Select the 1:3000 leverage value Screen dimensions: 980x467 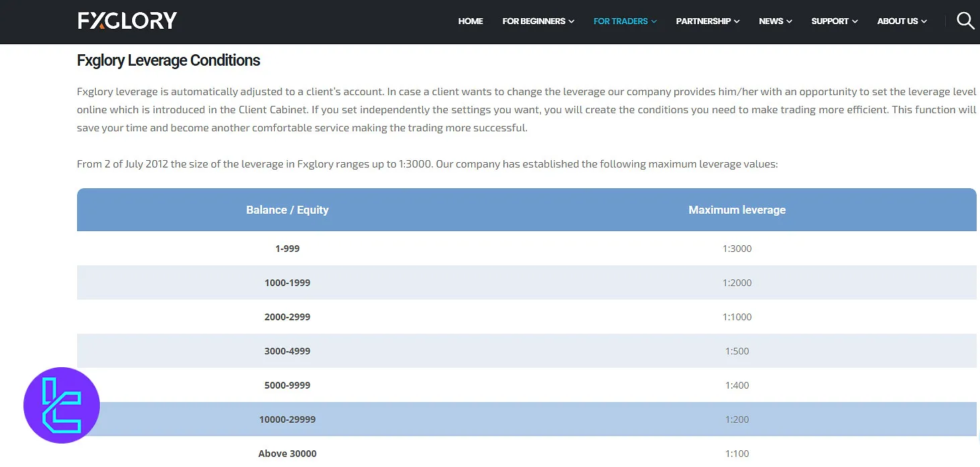737,249
